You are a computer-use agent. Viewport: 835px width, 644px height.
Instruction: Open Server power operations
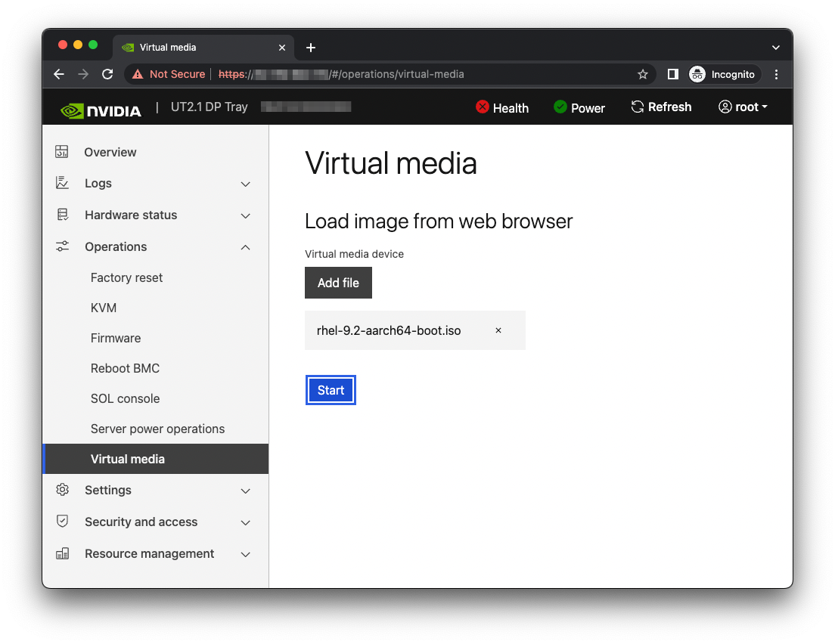tap(157, 429)
